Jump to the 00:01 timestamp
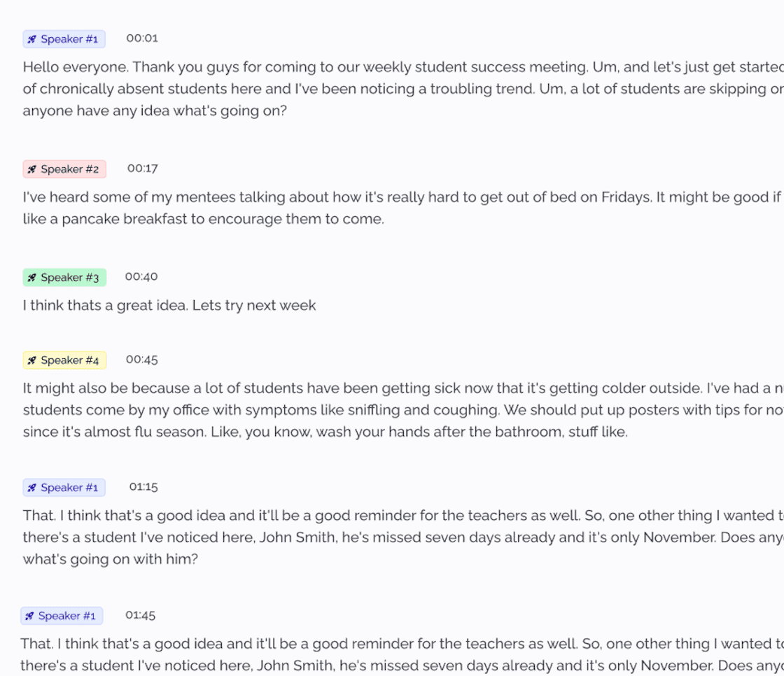784x676 pixels. [x=142, y=38]
